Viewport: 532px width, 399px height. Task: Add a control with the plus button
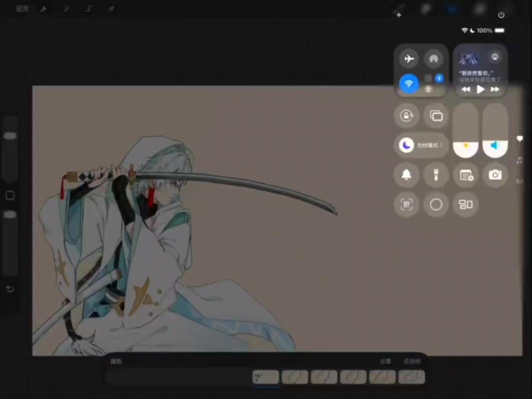tap(399, 15)
